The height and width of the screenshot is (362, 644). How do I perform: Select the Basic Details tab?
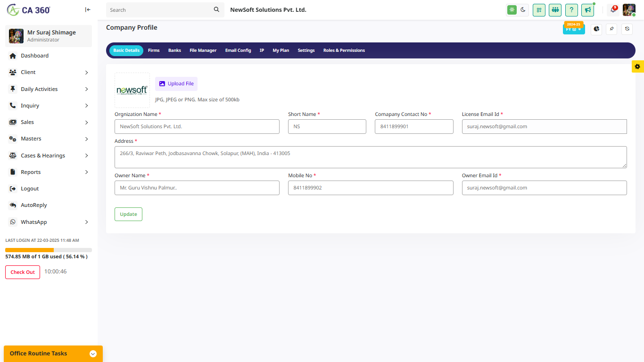(126, 50)
